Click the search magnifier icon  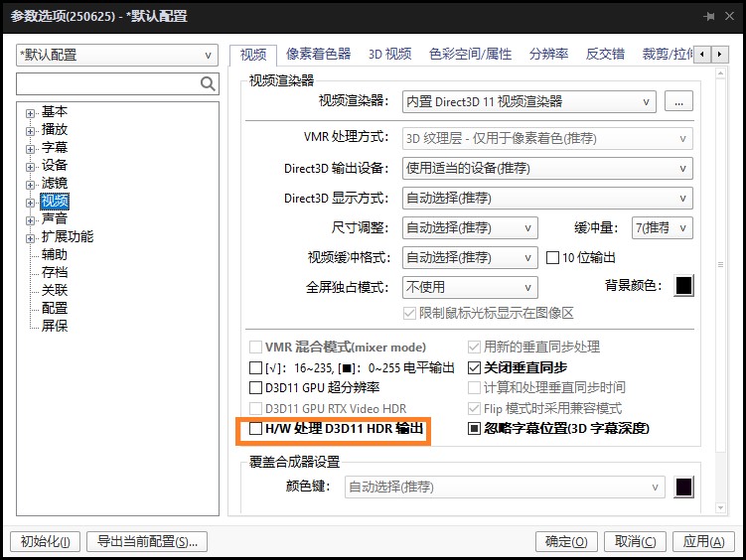[x=208, y=84]
